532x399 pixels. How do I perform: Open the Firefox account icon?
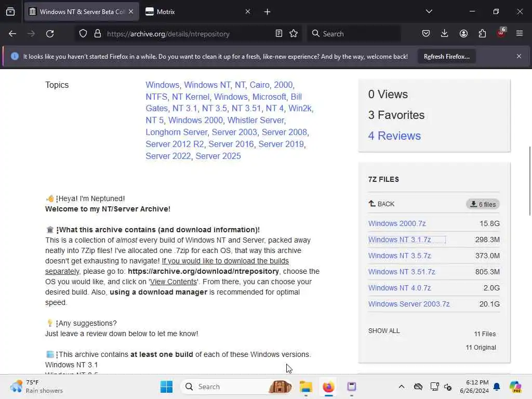(463, 34)
